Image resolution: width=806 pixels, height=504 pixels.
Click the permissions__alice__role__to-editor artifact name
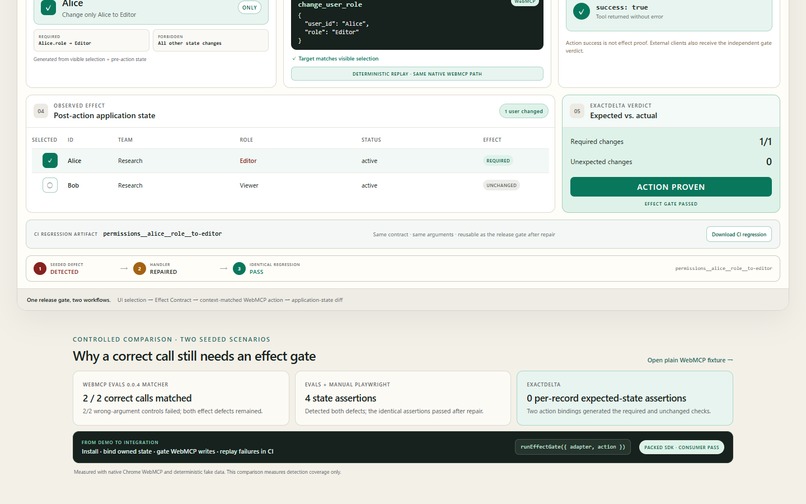tap(162, 233)
